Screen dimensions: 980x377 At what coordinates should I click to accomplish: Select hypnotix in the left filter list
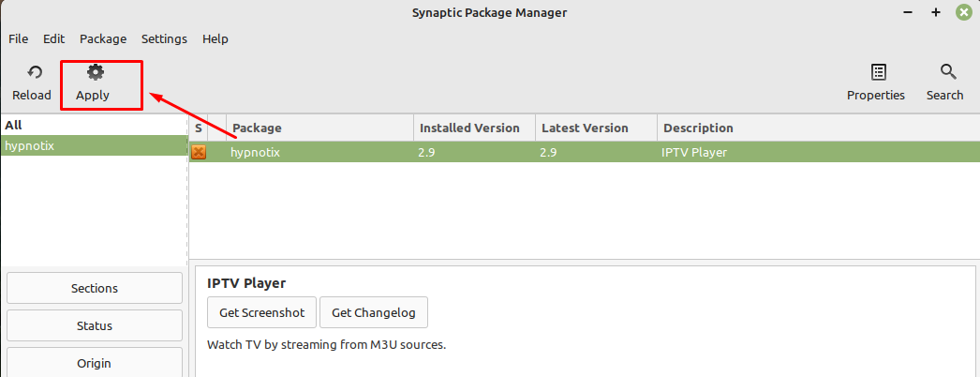(94, 145)
